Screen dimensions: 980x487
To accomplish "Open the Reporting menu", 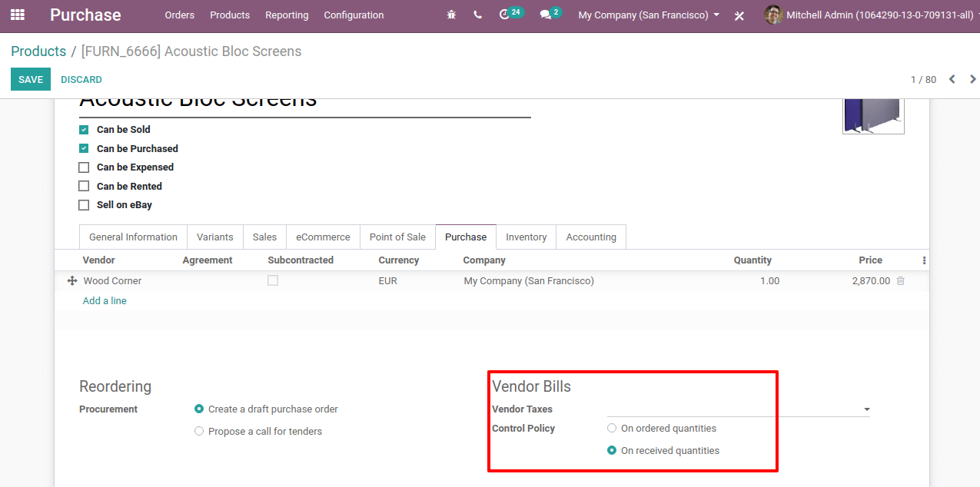I will 287,15.
